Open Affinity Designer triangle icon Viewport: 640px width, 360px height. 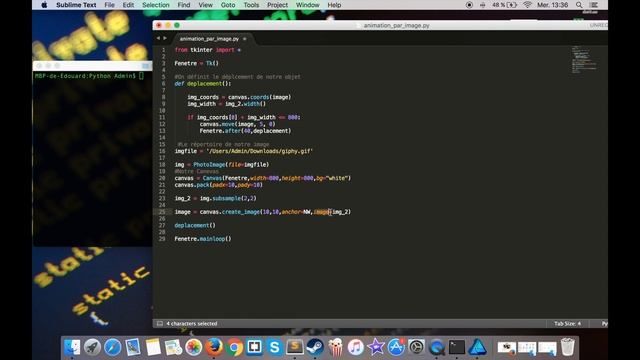(477, 347)
